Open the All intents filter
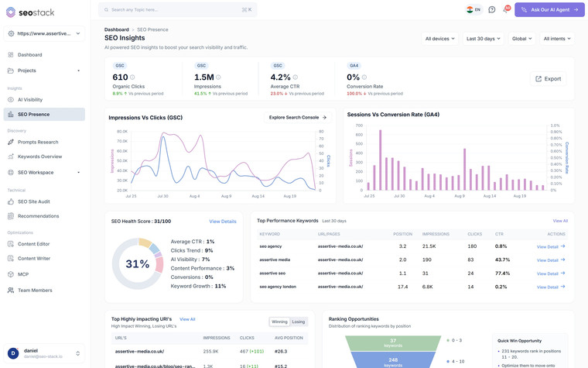 [557, 39]
